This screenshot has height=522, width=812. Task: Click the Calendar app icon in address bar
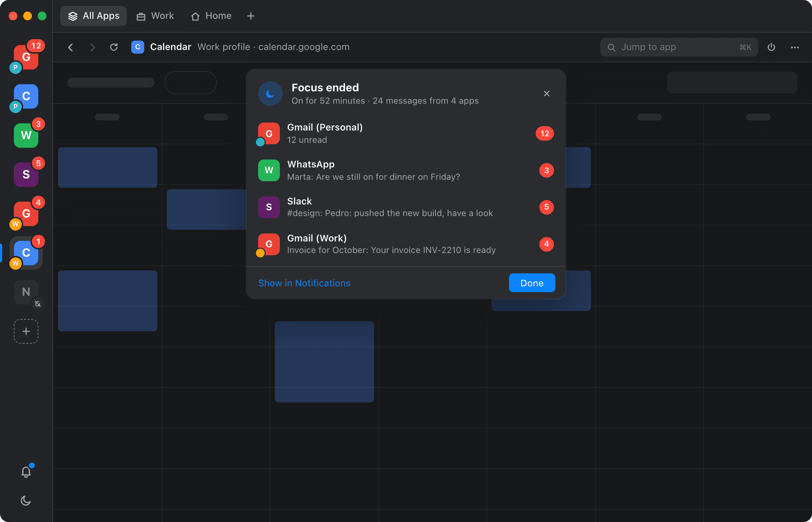click(x=138, y=47)
